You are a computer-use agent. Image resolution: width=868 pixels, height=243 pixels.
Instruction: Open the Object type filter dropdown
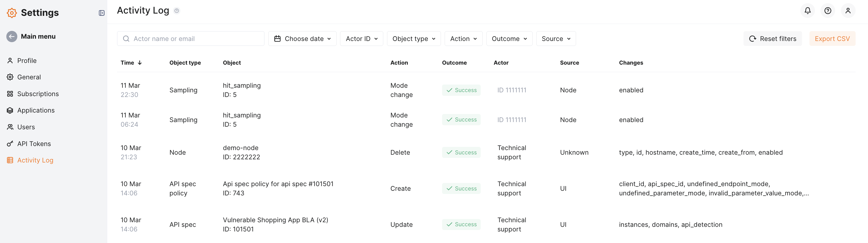tap(414, 39)
